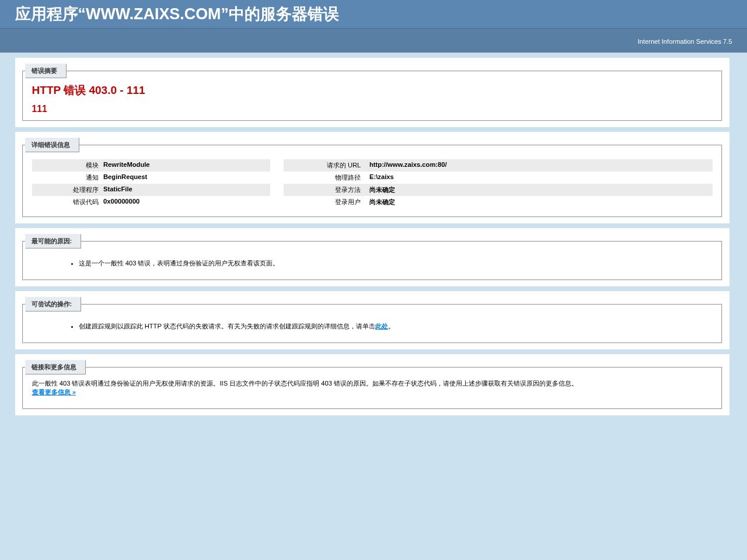Click the error code value '0x00000000'

(x=121, y=202)
